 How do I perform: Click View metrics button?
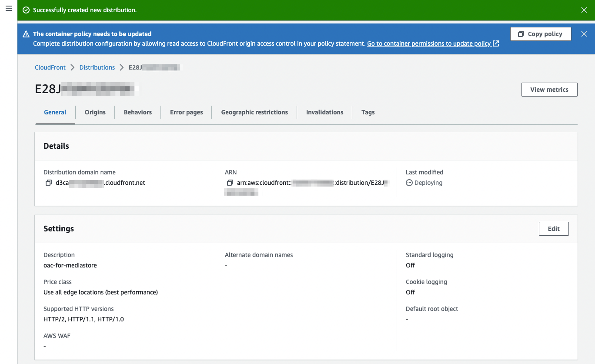pyautogui.click(x=549, y=90)
